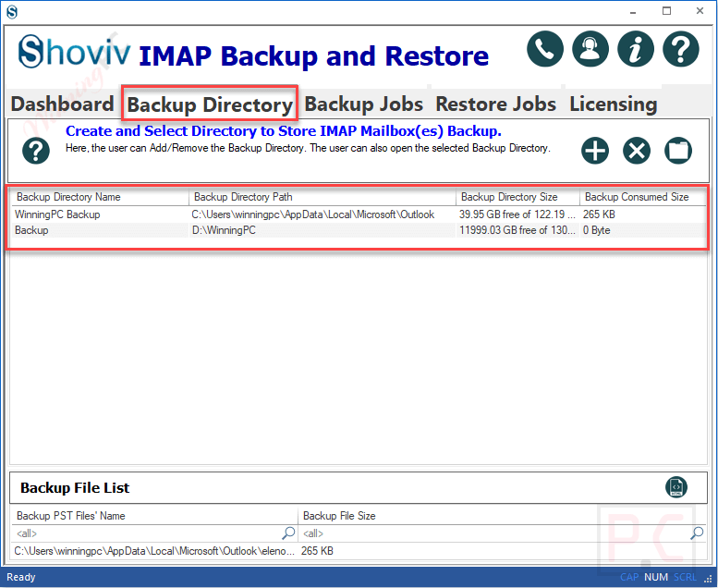Open the support agent headset icon
This screenshot has width=718, height=588.
590,49
